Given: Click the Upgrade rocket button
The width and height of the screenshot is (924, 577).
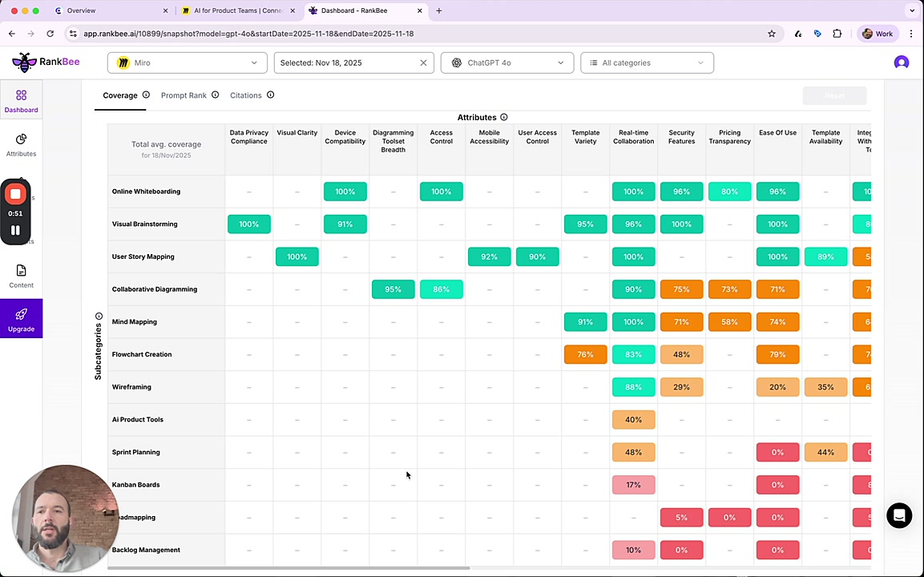Looking at the screenshot, I should pos(21,318).
